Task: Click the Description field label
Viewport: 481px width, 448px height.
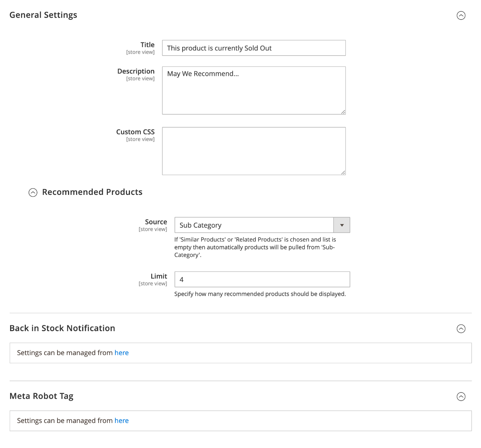Action: coord(136,71)
